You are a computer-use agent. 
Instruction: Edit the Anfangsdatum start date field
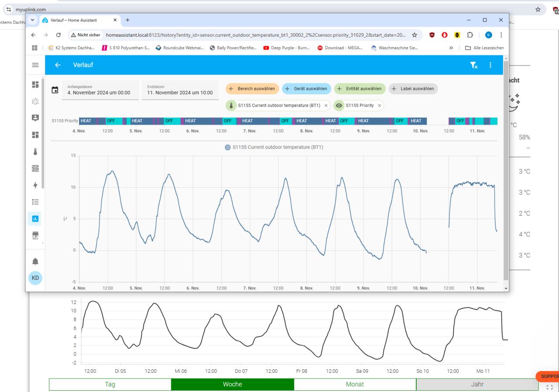click(x=100, y=90)
